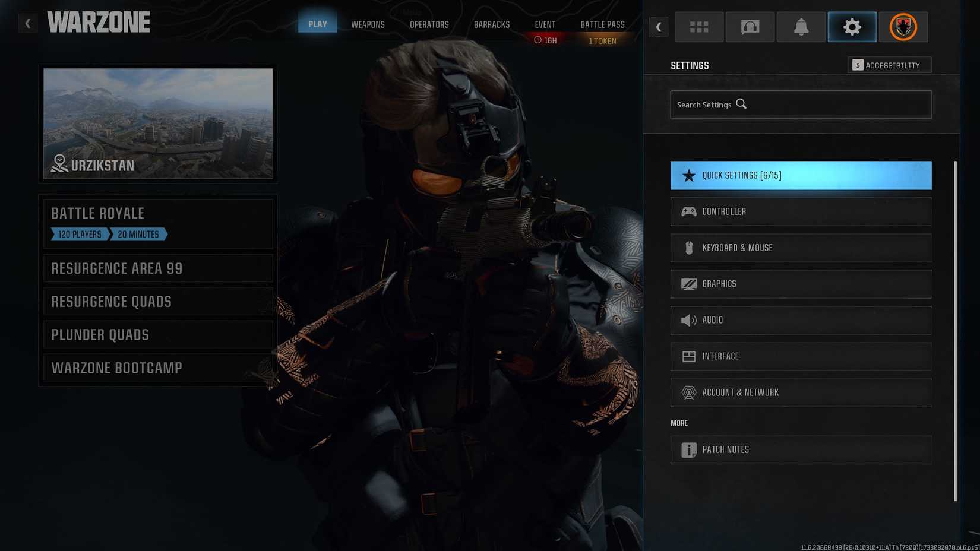Open Controller settings

click(800, 211)
